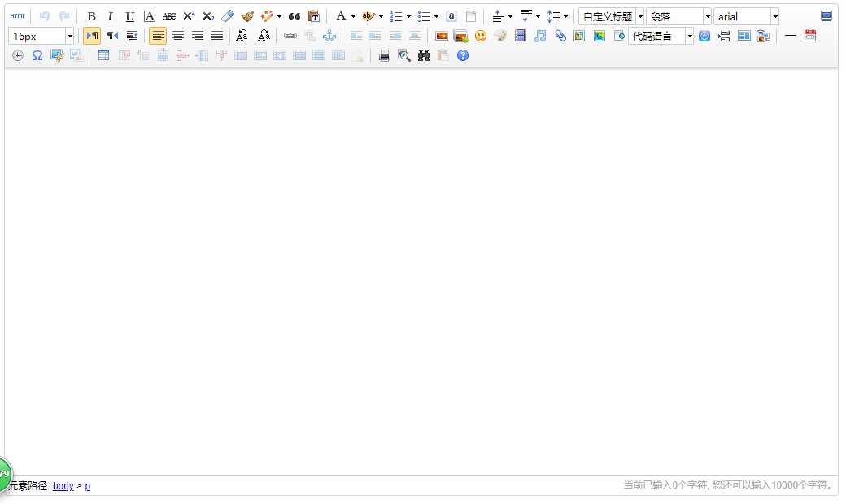Insert current time with clock icon
Screen dimensions: 846x504
18,55
